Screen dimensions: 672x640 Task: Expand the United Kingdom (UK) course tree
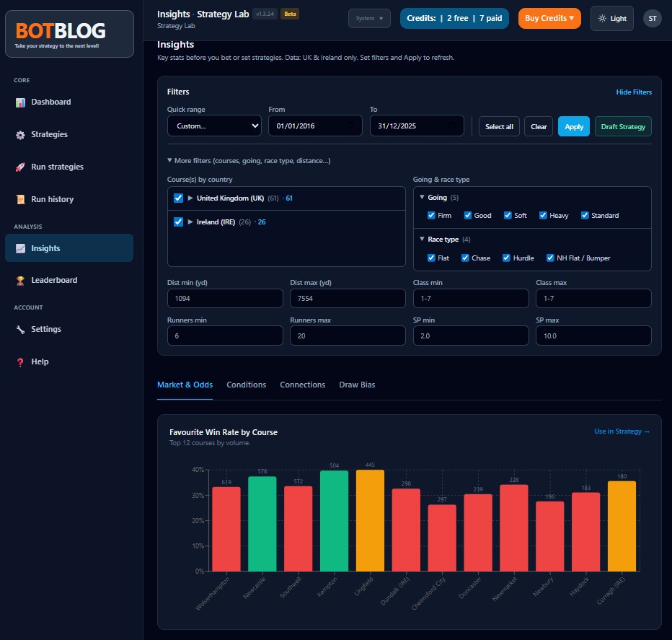(x=189, y=198)
